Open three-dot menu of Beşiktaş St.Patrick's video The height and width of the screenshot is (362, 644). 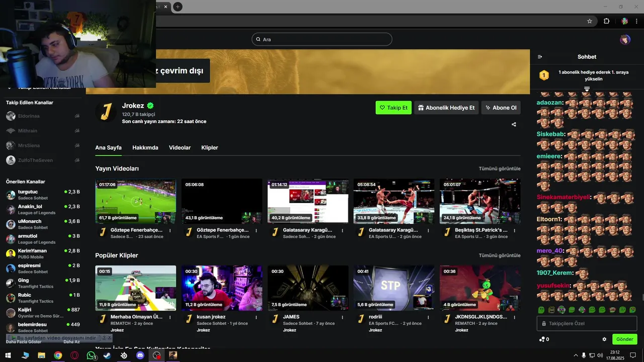pyautogui.click(x=514, y=231)
